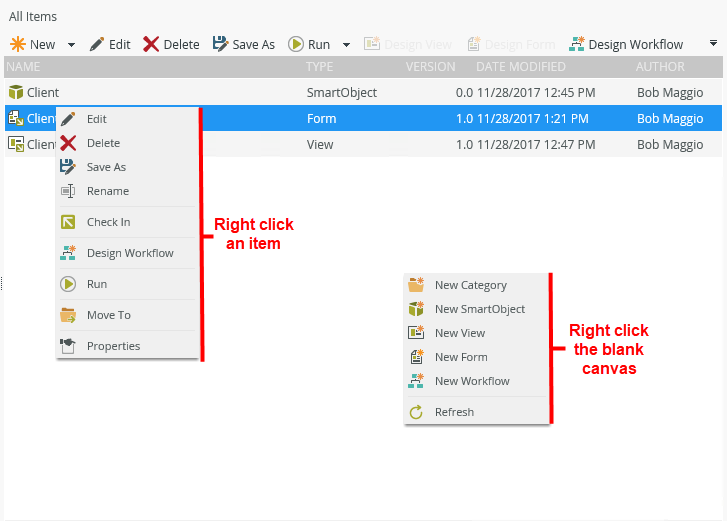The width and height of the screenshot is (727, 521).
Task: Sort by the VERSION column header
Action: coord(430,67)
